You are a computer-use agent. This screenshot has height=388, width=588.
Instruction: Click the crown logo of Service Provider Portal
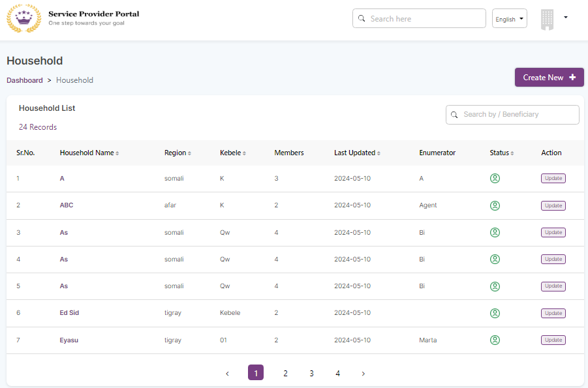coord(23,18)
